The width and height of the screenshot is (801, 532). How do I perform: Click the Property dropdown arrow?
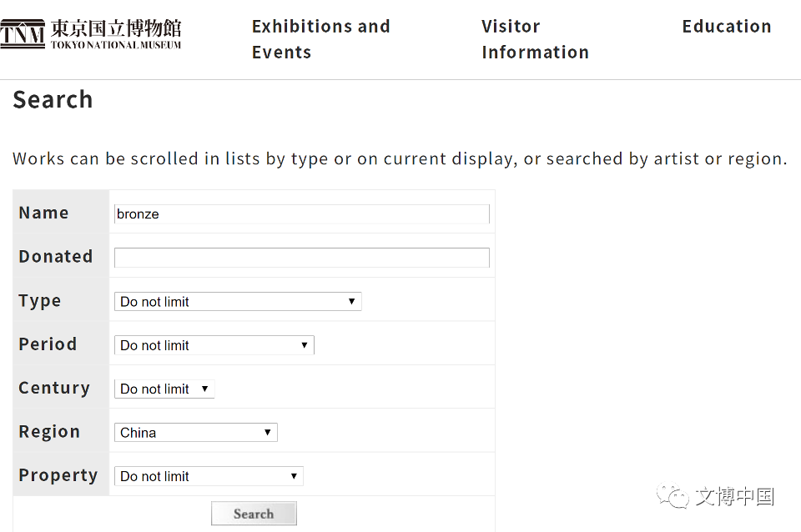[x=294, y=476]
